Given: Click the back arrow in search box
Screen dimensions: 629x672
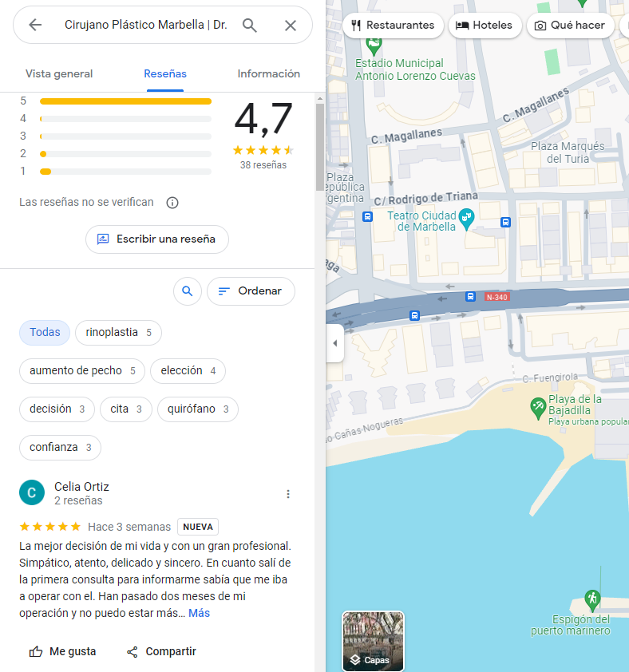Looking at the screenshot, I should tap(35, 26).
